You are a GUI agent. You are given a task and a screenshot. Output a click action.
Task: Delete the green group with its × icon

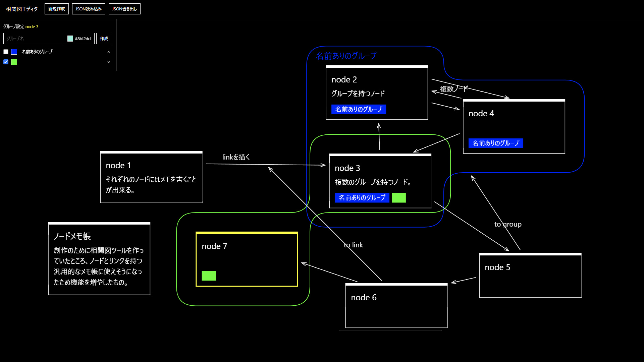tap(109, 62)
